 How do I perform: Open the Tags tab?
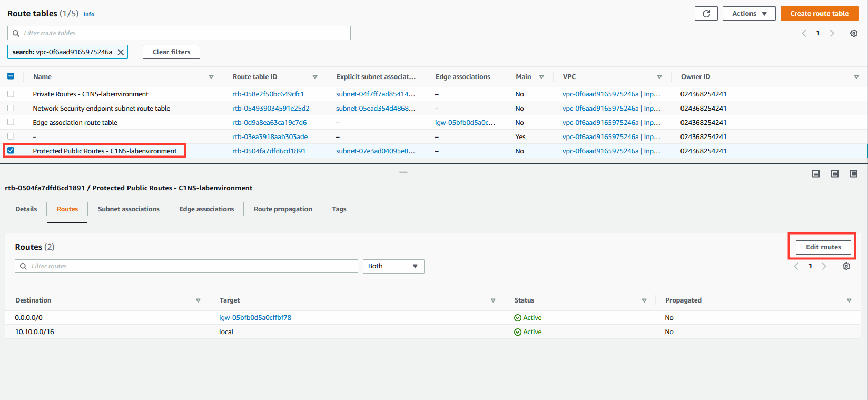coord(339,209)
